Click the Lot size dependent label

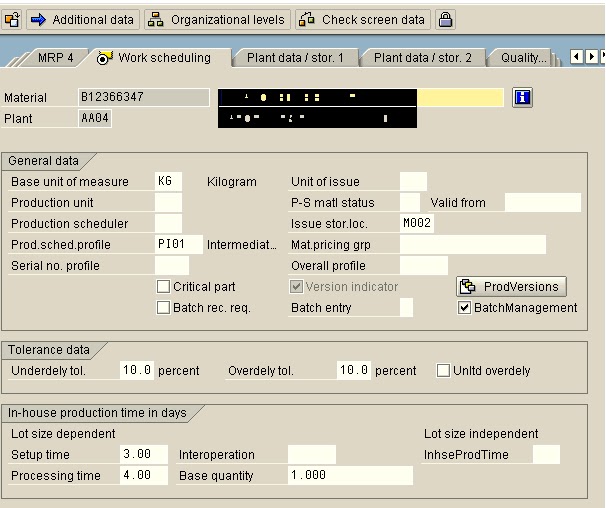click(x=63, y=433)
